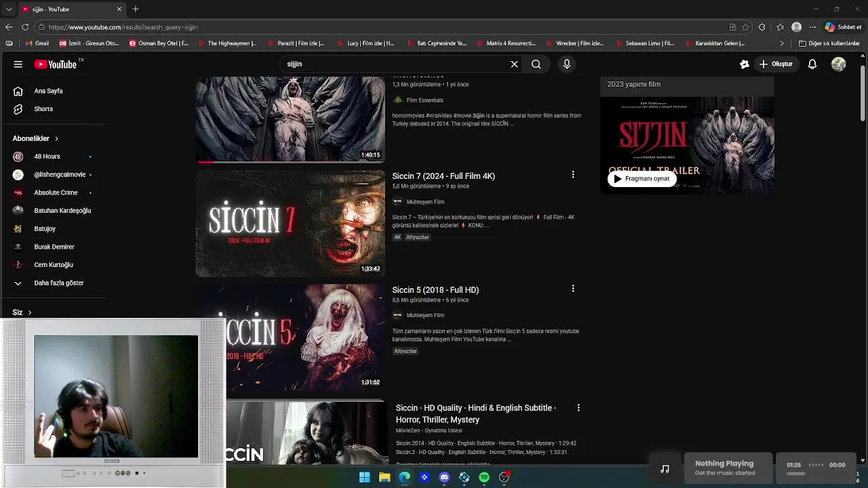This screenshot has height=488, width=868.
Task: Open a new browser tab
Action: tap(136, 9)
